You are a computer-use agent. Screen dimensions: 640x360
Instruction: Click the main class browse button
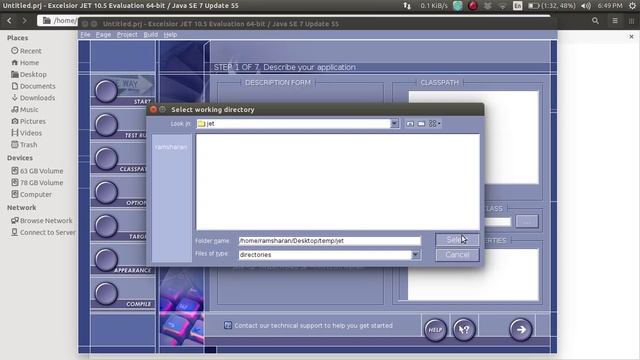[527, 222]
